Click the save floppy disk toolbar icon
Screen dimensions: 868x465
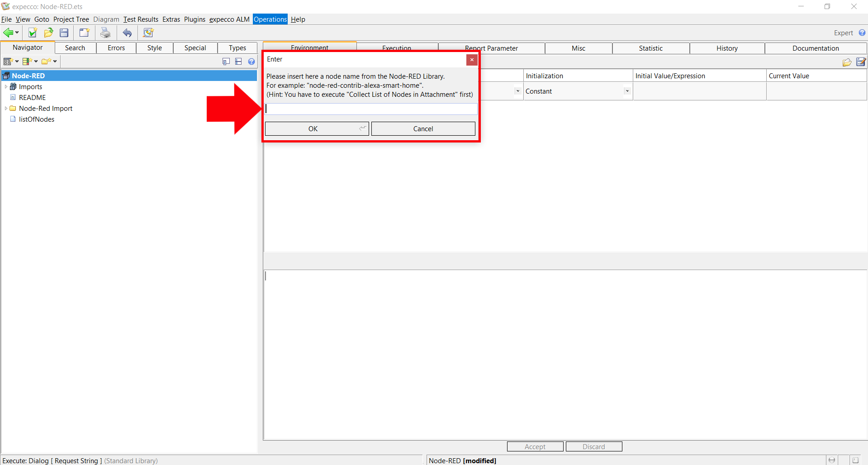coord(64,33)
